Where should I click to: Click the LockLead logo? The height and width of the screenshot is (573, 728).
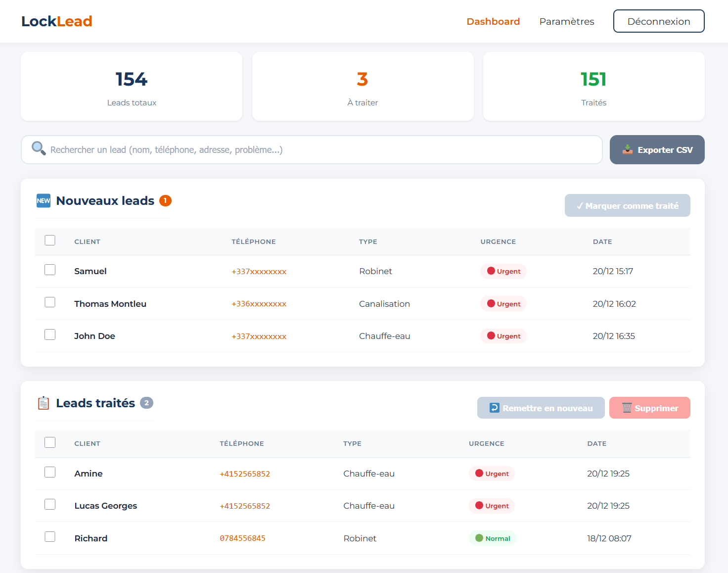click(x=57, y=21)
